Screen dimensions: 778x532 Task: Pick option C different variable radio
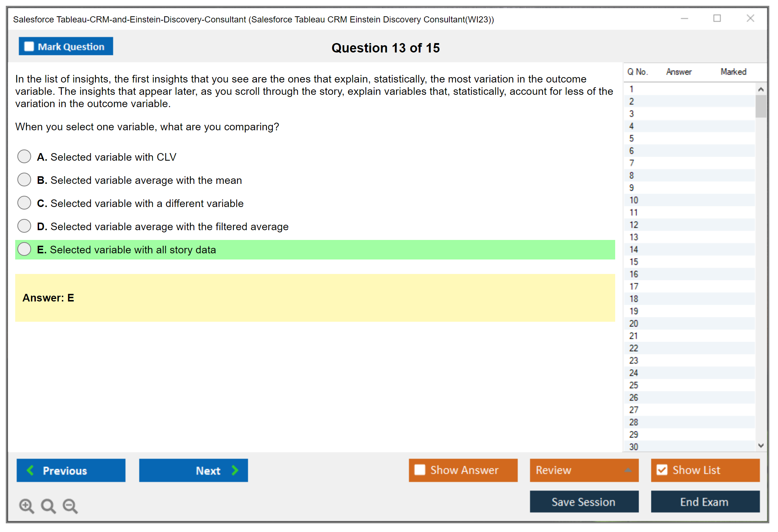coord(24,203)
